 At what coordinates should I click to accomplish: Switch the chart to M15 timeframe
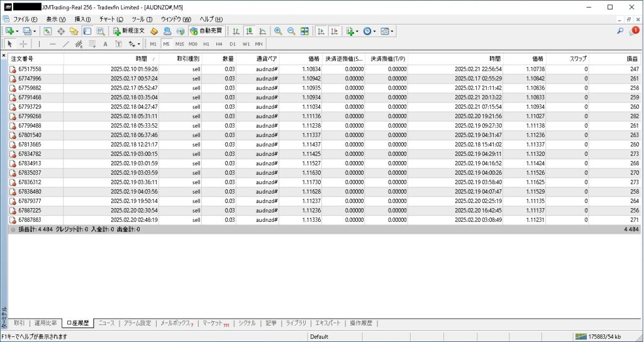tap(179, 44)
